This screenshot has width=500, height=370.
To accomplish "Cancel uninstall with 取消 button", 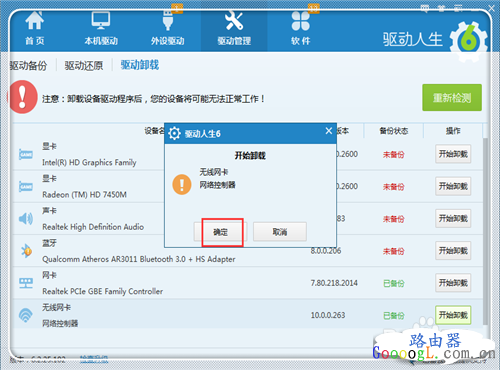I will [280, 232].
